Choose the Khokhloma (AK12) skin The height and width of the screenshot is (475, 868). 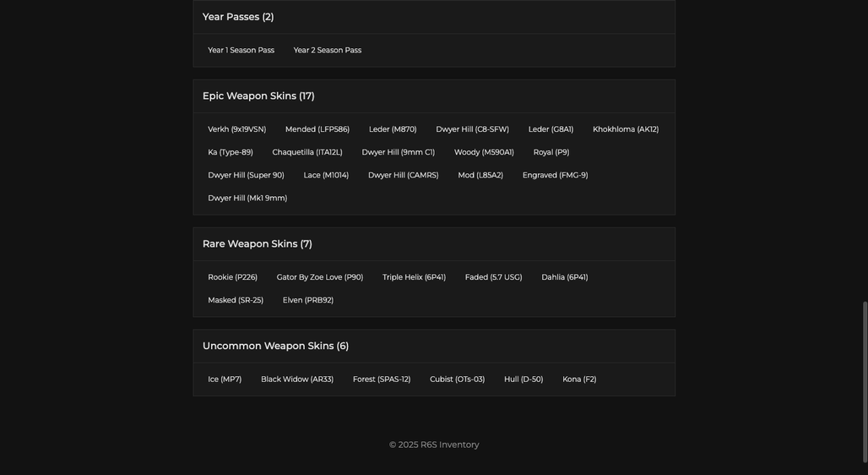point(626,129)
